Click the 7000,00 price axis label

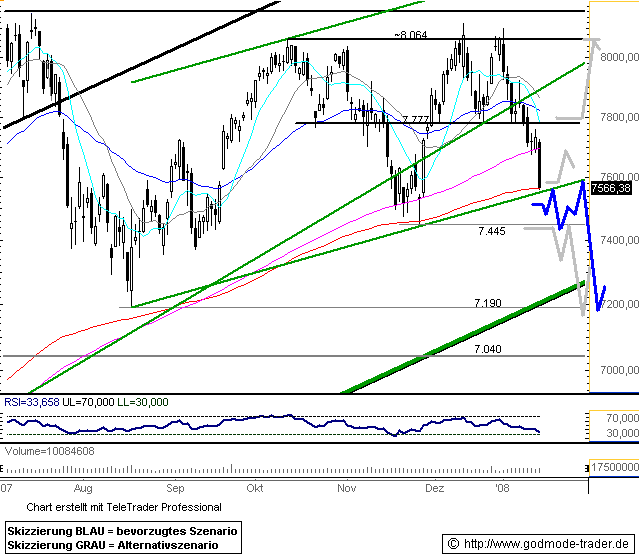click(619, 370)
